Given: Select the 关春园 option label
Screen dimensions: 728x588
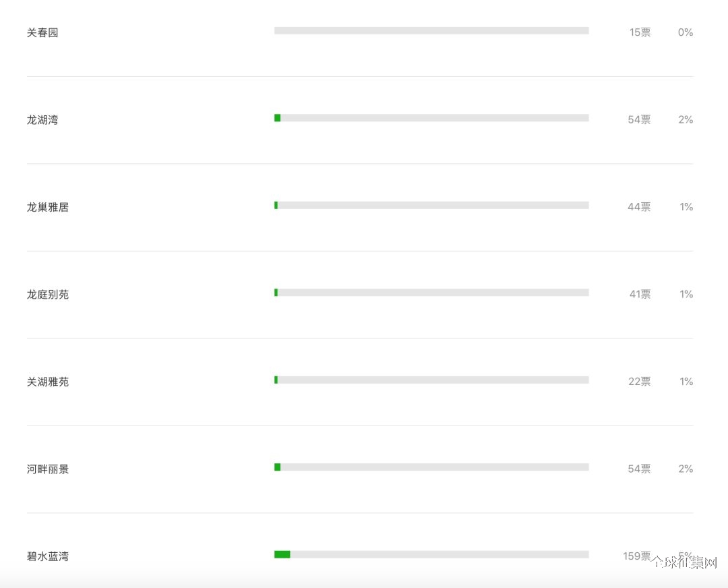Looking at the screenshot, I should tap(42, 32).
